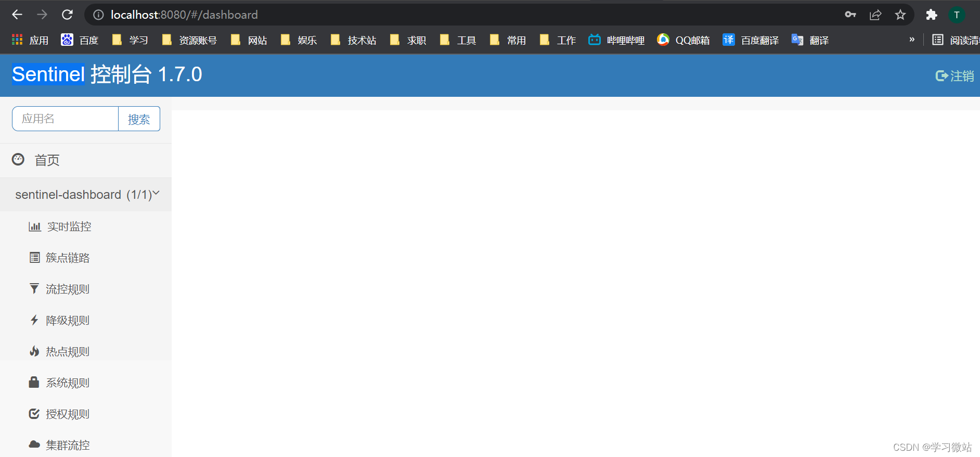Click the Sentinel 控制台 title

pos(107,74)
